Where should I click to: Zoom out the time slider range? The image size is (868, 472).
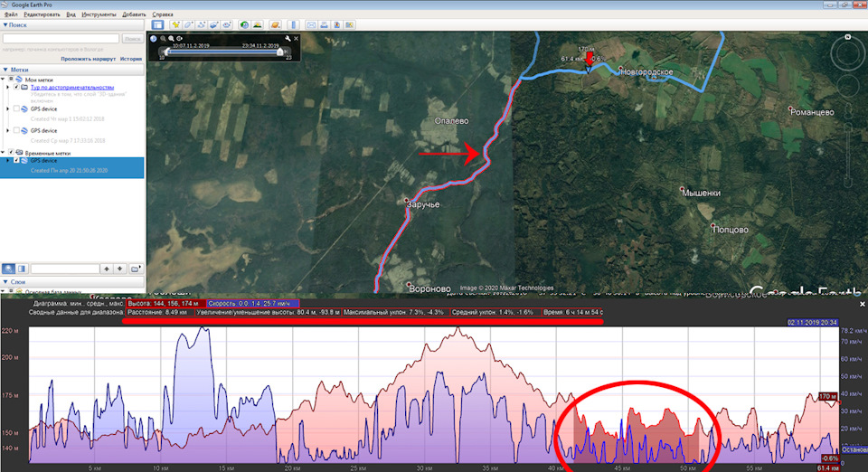click(163, 39)
